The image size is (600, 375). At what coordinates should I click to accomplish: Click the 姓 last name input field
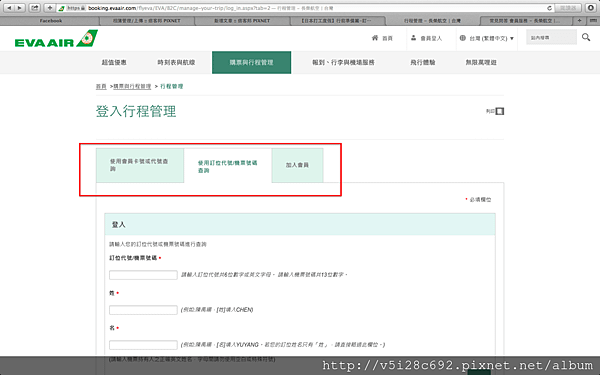tap(143, 310)
